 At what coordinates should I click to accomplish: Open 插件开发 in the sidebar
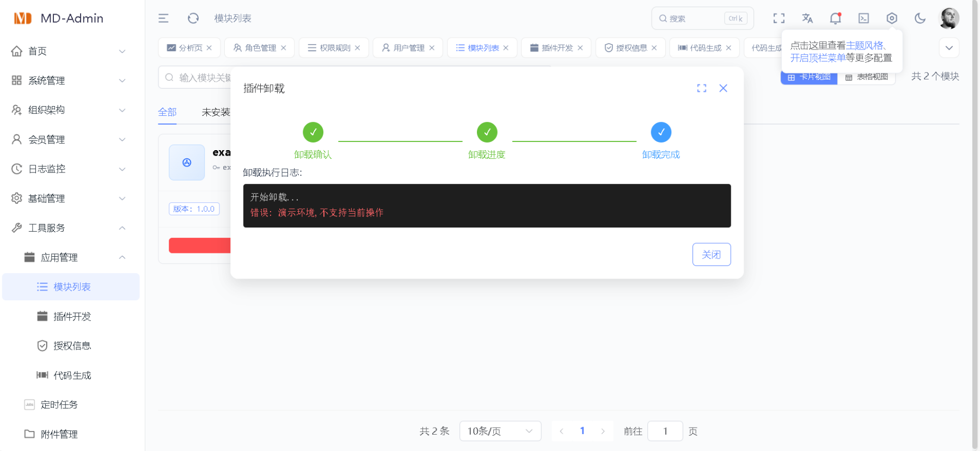[70, 316]
